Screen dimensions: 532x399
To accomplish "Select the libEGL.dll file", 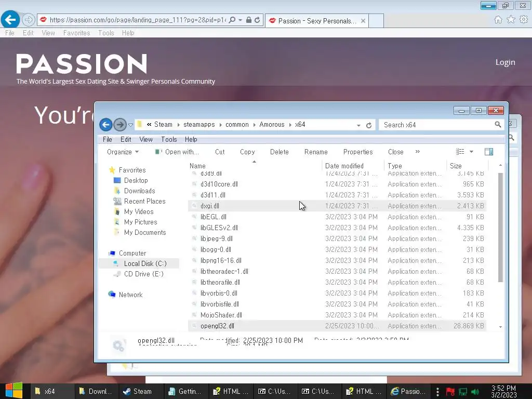I will point(213,217).
